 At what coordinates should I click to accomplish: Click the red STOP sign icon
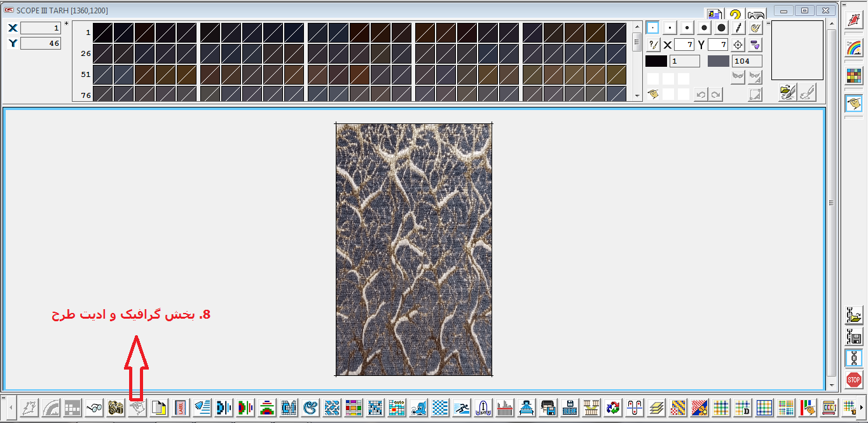pyautogui.click(x=853, y=380)
